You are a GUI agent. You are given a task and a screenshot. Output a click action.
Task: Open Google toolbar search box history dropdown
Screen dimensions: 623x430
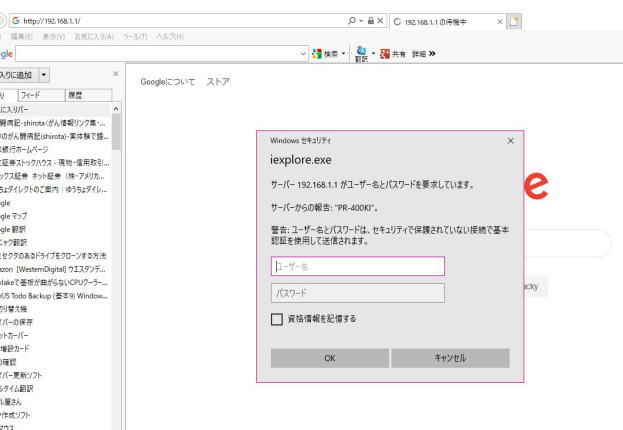click(303, 54)
